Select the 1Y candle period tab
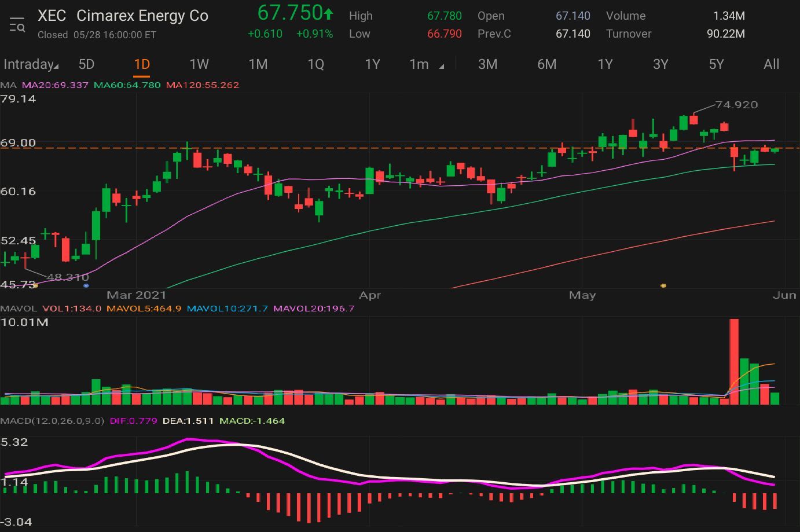Image resolution: width=800 pixels, height=532 pixels. tap(372, 64)
